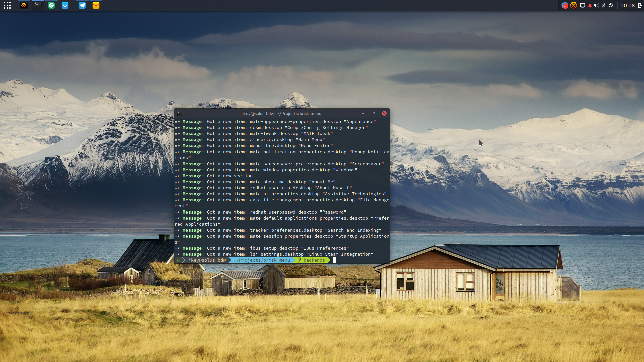This screenshot has height=362, width=644.
Task: Click the 'lsi-settings.desktop' text
Action: pyautogui.click(x=277, y=254)
